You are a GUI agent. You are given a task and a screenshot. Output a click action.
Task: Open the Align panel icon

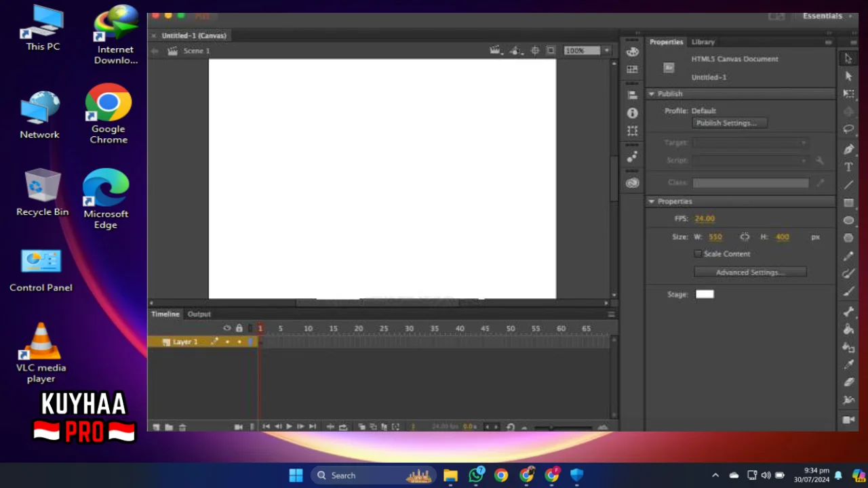coord(632,96)
